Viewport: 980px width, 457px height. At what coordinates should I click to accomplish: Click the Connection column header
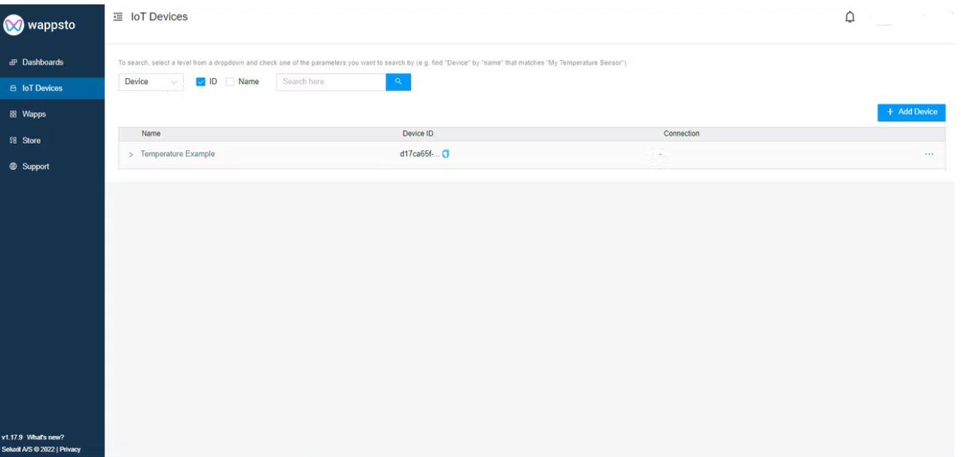coord(682,134)
